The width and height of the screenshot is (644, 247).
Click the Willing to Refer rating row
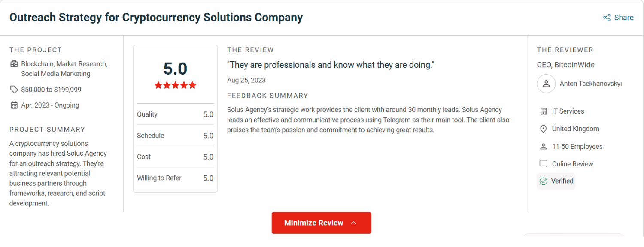tap(175, 178)
